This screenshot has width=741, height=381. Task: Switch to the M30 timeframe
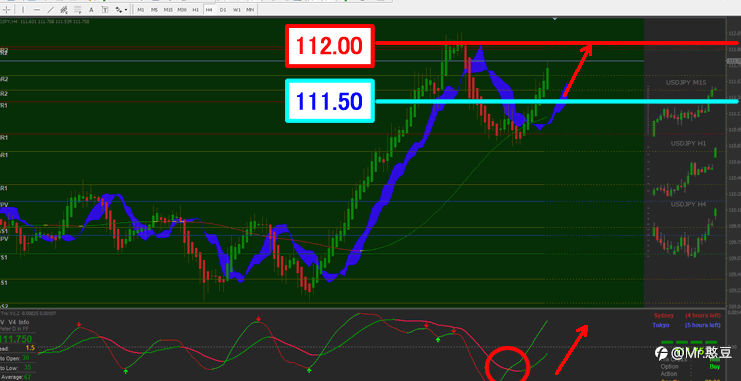click(182, 9)
